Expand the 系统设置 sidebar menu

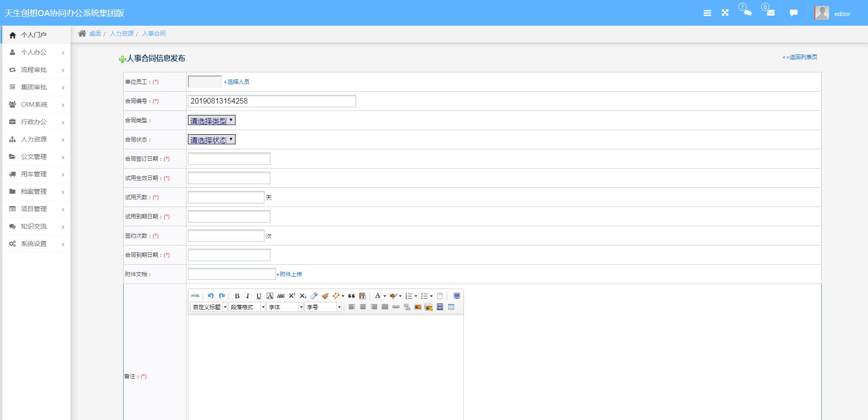(36, 244)
